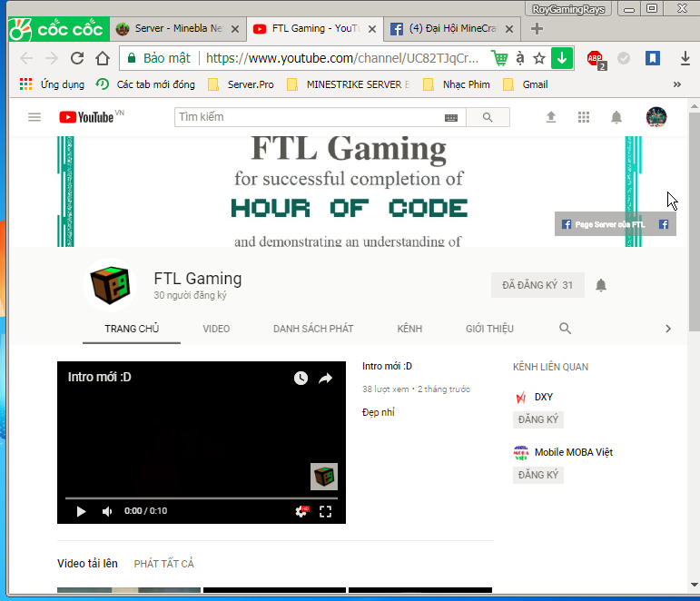Close the FTL Gaming YouTube tab
700x601 pixels.
pyautogui.click(x=372, y=29)
